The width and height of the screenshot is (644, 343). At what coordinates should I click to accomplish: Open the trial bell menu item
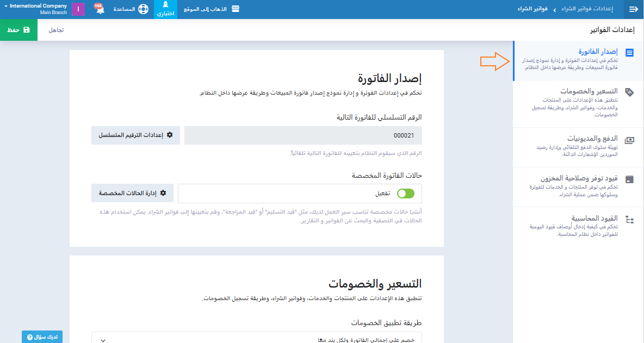(165, 9)
